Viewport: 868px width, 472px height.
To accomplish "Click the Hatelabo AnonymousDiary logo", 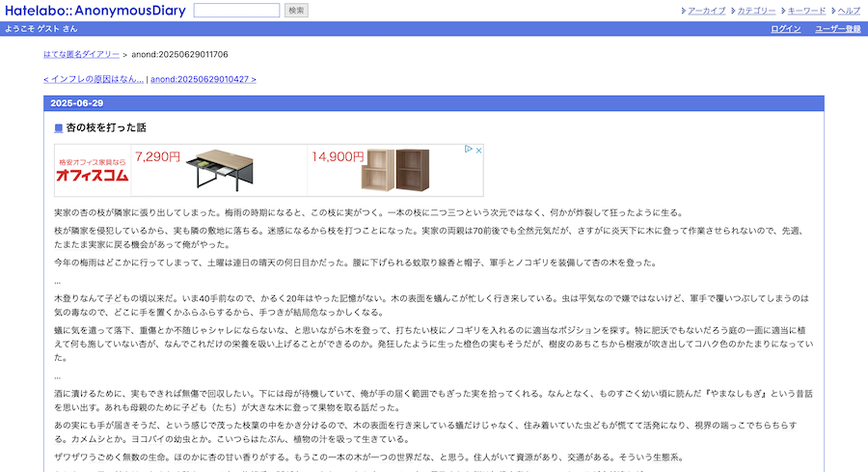I will 95,10.
